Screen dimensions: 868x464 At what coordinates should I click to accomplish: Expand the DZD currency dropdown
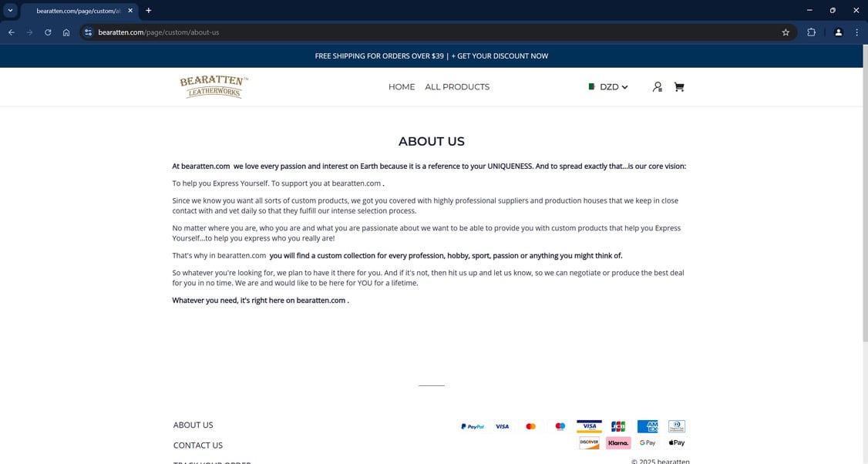pos(608,87)
